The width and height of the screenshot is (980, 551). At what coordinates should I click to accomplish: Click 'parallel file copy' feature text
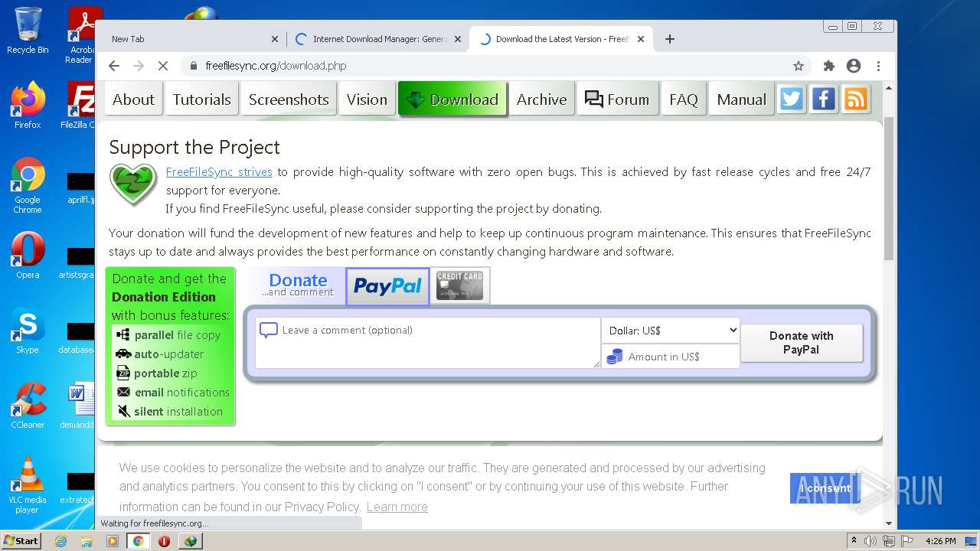[177, 335]
